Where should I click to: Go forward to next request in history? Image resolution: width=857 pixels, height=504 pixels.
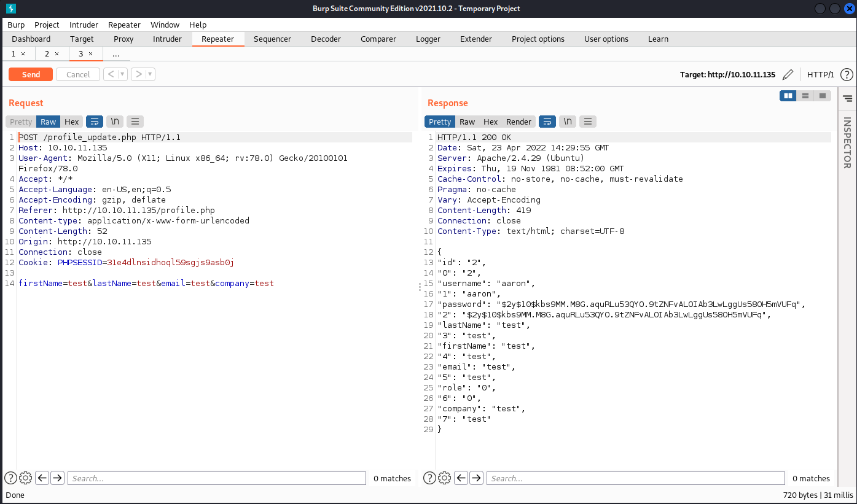tap(139, 74)
